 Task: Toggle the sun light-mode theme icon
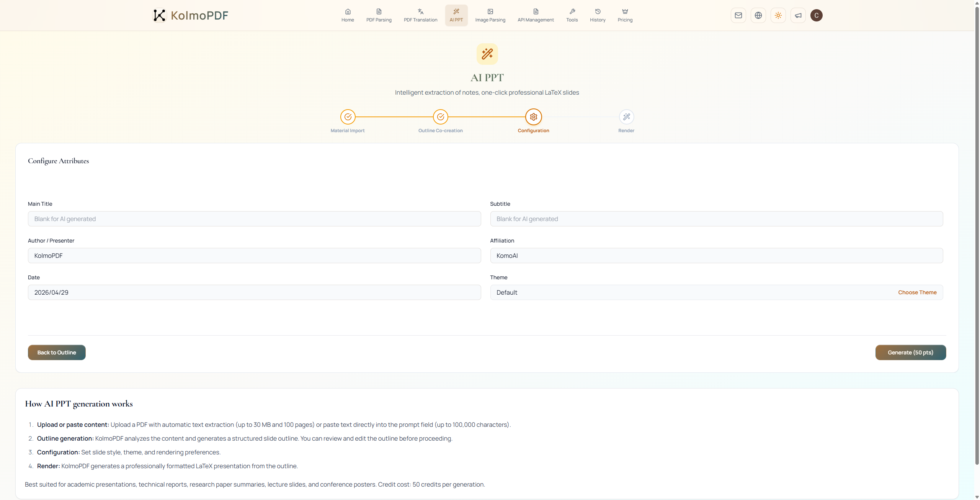point(778,15)
